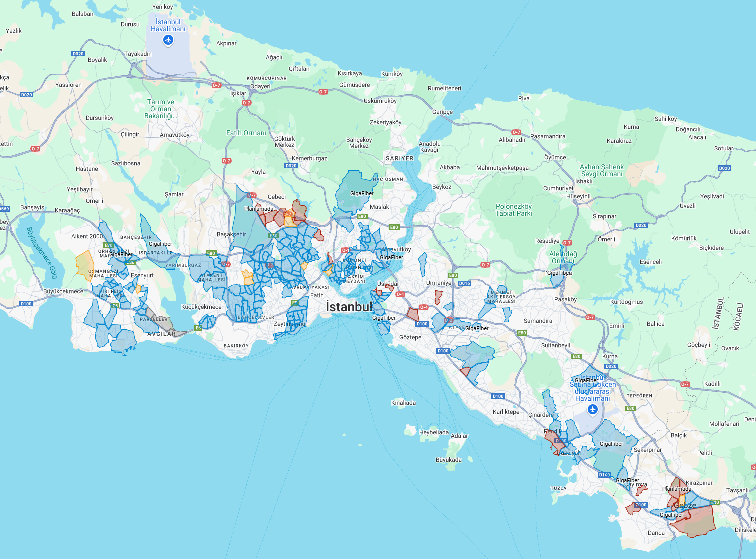Click the GigaFiber label near Şekerpınar
Screen dimensions: 756x559
click(611, 444)
